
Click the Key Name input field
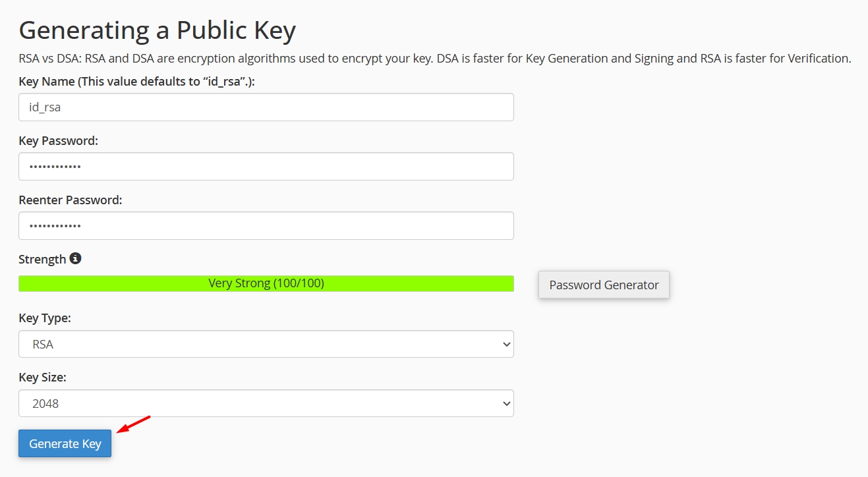tap(266, 107)
